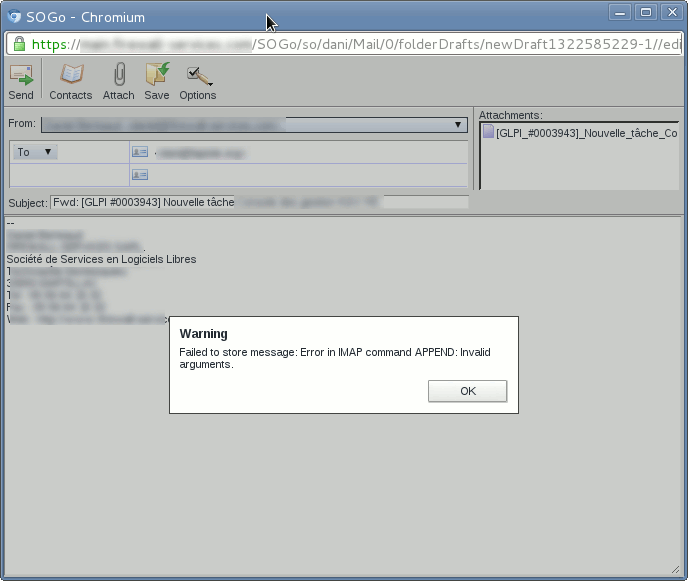Image resolution: width=688 pixels, height=581 pixels.
Task: Click the resize grip at the window corner
Action: point(675,566)
